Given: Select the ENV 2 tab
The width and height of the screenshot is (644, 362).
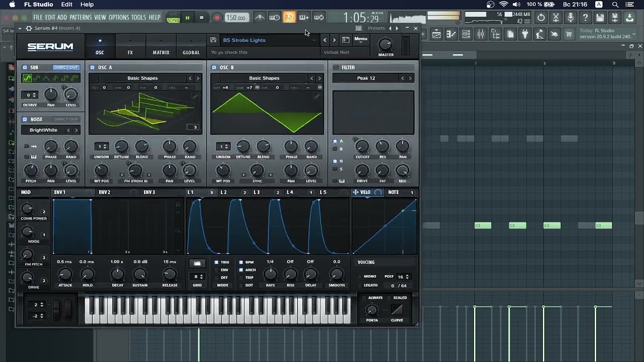Looking at the screenshot, I should [x=105, y=192].
